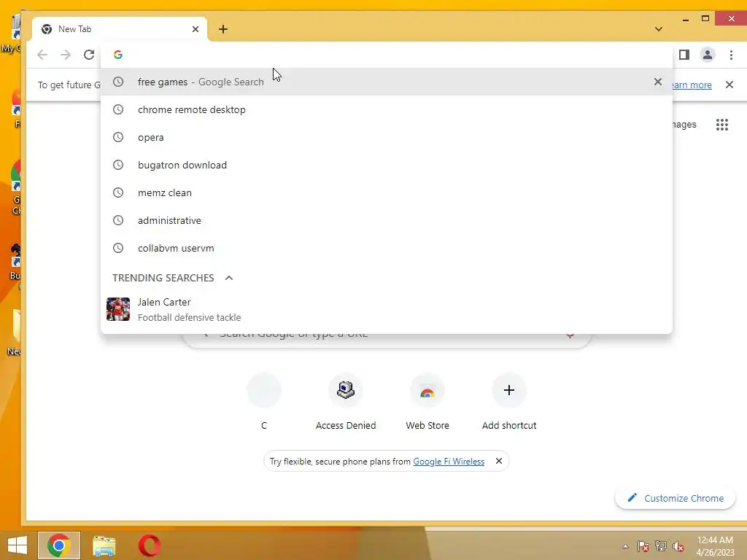
Task: Click the Action Center flag icon
Action: (643, 546)
